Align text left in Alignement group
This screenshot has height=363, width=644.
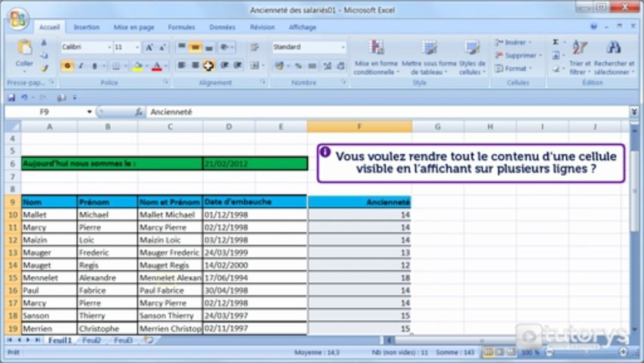[181, 66]
